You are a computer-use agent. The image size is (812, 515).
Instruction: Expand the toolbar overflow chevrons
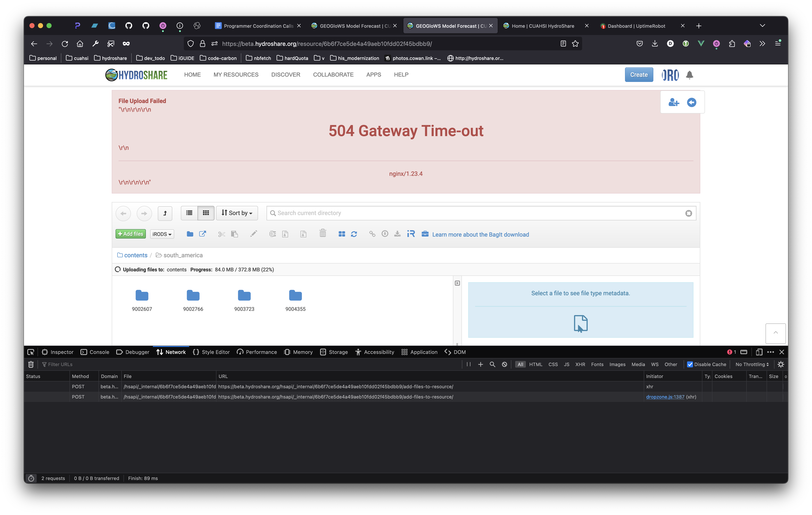pyautogui.click(x=762, y=44)
